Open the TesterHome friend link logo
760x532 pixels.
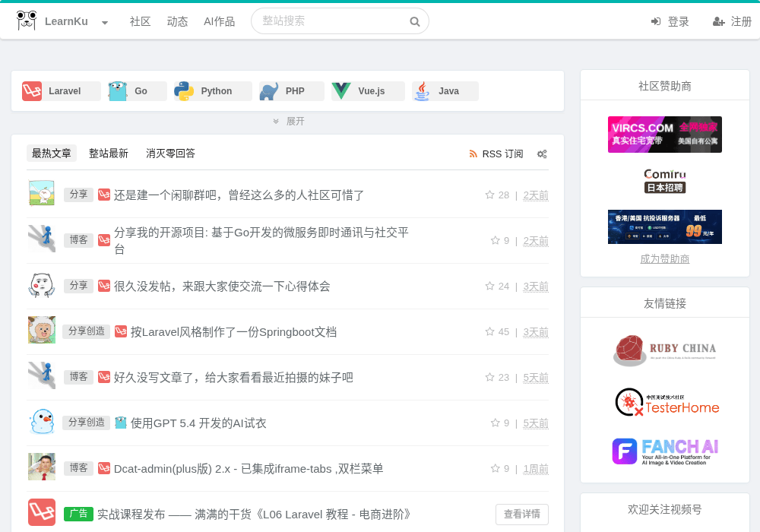(667, 402)
